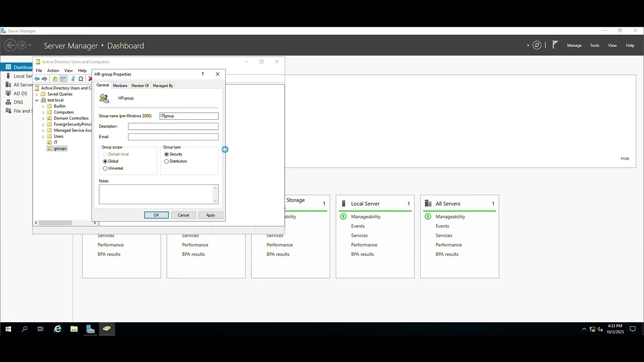644x362 pixels.
Task: Expand Domain Controllers node
Action: 43,118
